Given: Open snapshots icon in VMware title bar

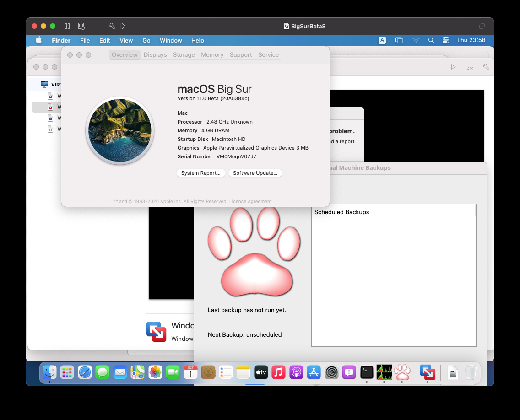Looking at the screenshot, I should [81, 26].
